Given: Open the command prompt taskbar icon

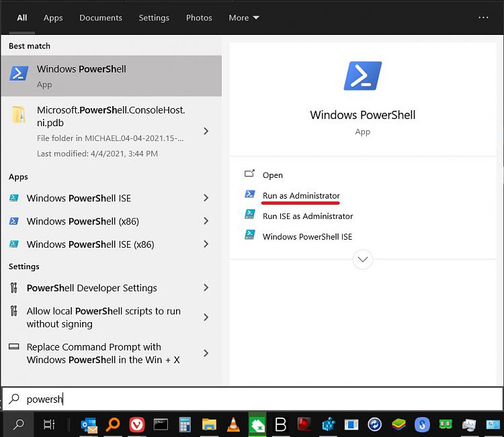Looking at the screenshot, I should [161, 425].
